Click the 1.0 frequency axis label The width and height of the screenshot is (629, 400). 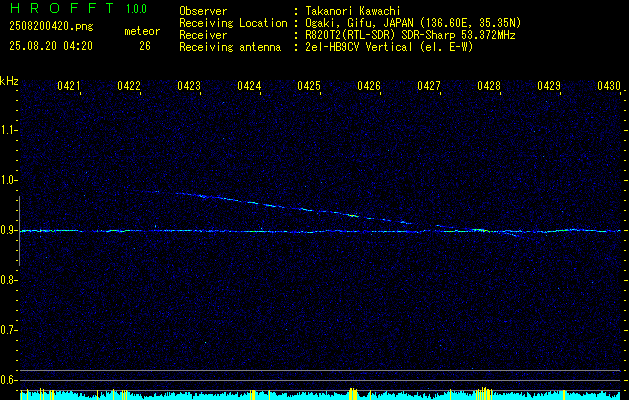pos(8,181)
